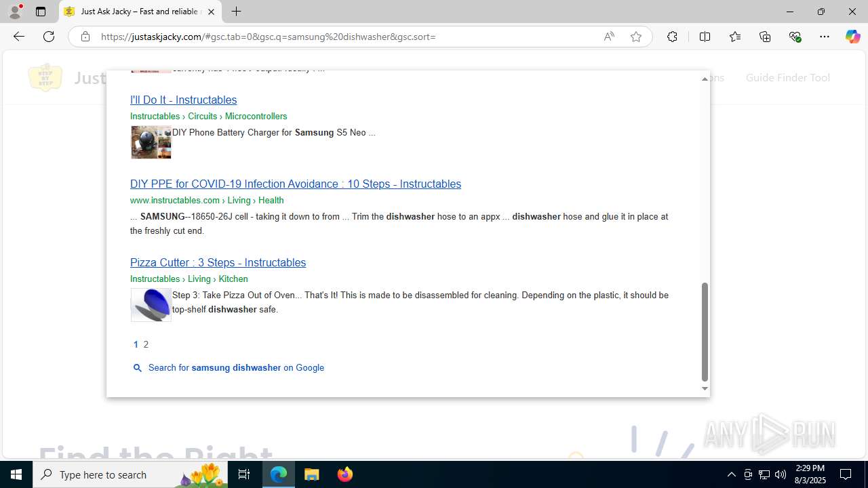Close the Just Ask Jacky tab
Viewport: 868px width, 488px height.
[x=211, y=12]
